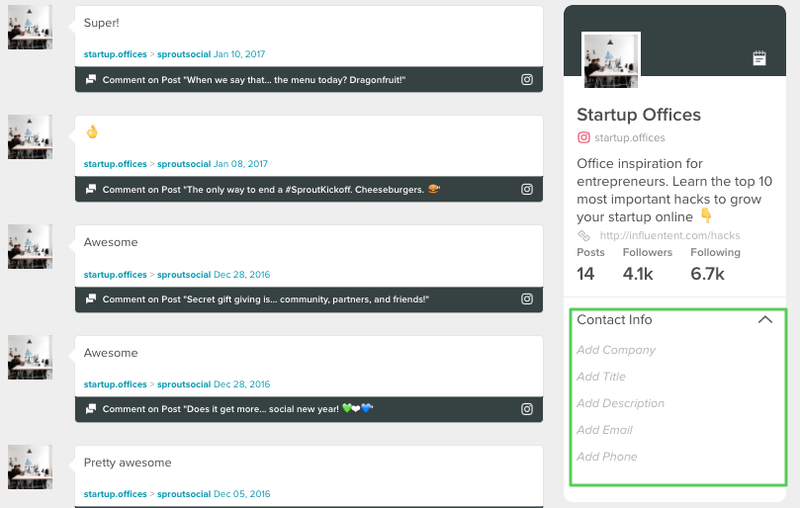Click the Posts count 14
800x508 pixels.
pyautogui.click(x=585, y=274)
